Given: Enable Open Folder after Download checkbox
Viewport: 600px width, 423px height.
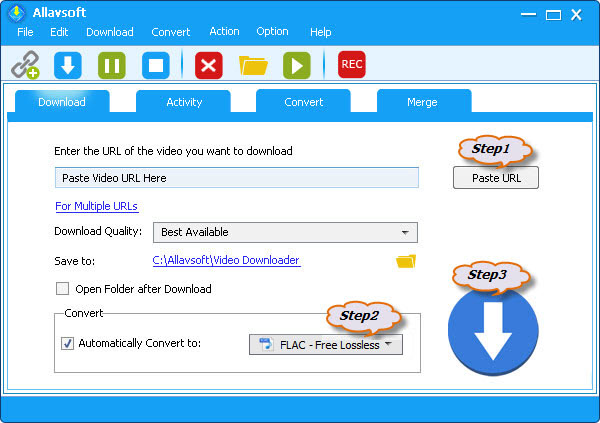Looking at the screenshot, I should point(62,289).
